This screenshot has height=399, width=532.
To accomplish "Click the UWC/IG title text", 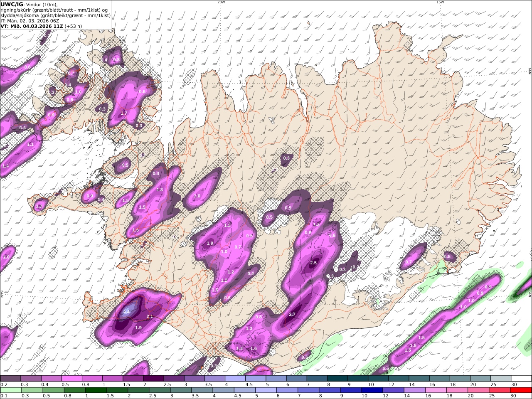I will (x=12, y=4).
